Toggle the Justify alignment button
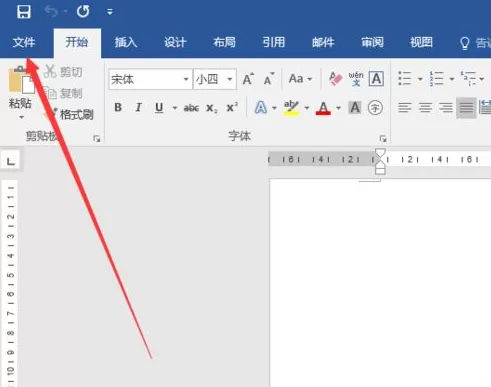The width and height of the screenshot is (491, 387). coord(466,108)
